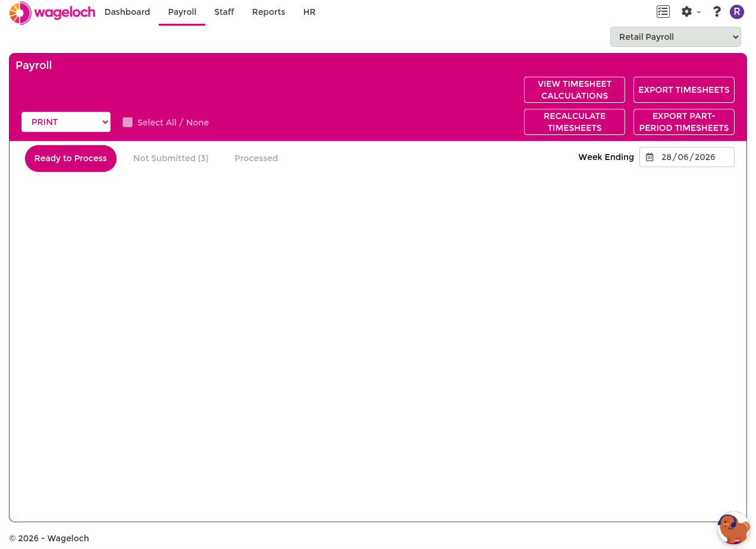Open the Payroll menu
This screenshot has width=756, height=549.
click(182, 12)
